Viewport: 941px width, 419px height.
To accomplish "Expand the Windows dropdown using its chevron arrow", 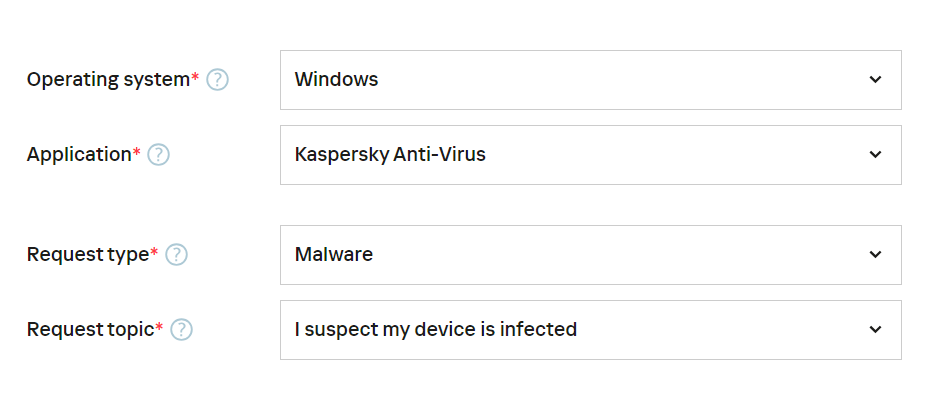I will 875,80.
